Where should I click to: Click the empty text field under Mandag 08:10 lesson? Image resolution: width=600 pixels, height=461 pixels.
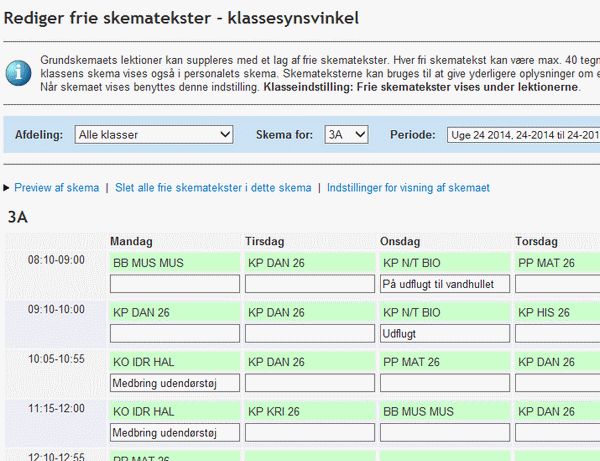[175, 284]
